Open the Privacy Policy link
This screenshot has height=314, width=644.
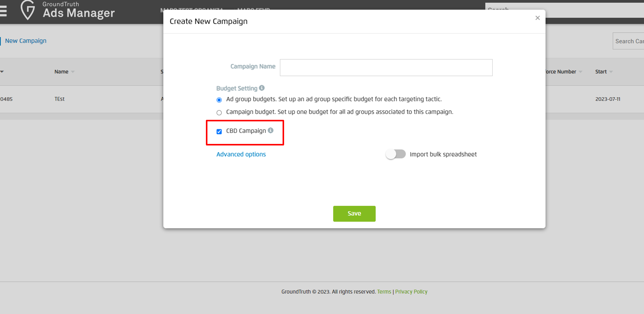point(411,292)
